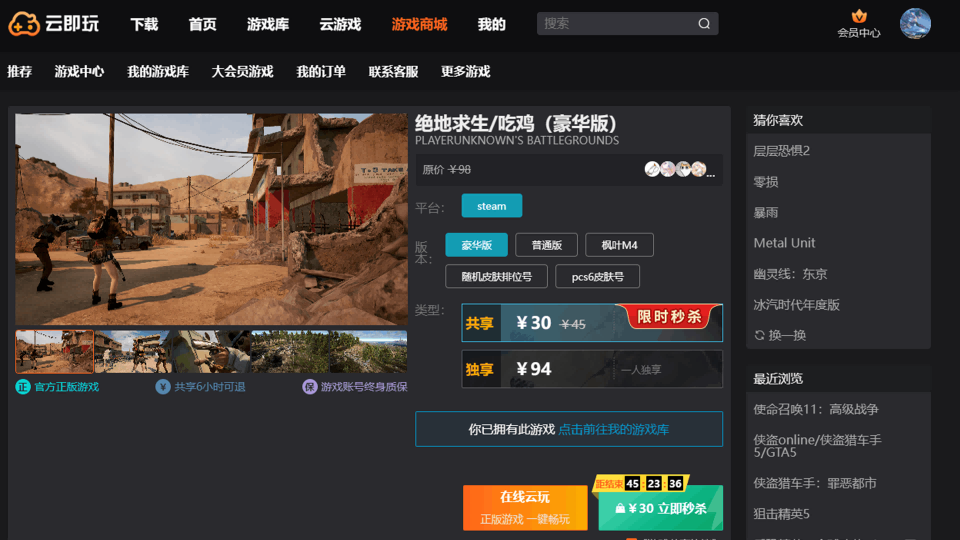Viewport: 960px width, 540px height.
Task: Open the 我的订单 tab
Action: [x=321, y=72]
